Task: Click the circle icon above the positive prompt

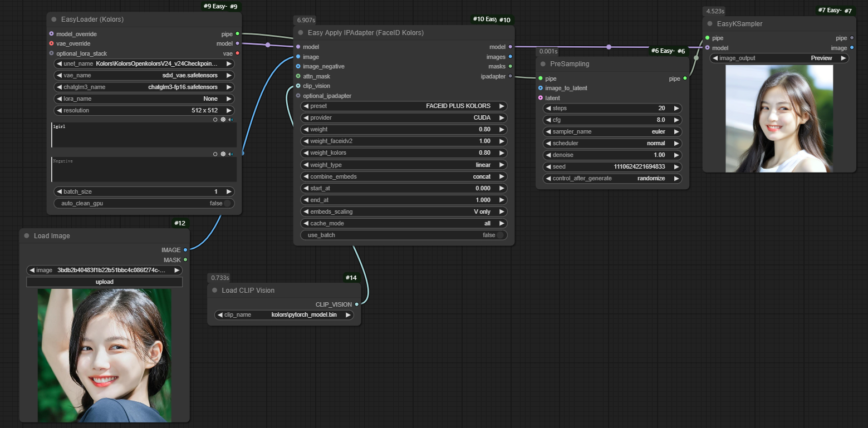Action: 215,119
